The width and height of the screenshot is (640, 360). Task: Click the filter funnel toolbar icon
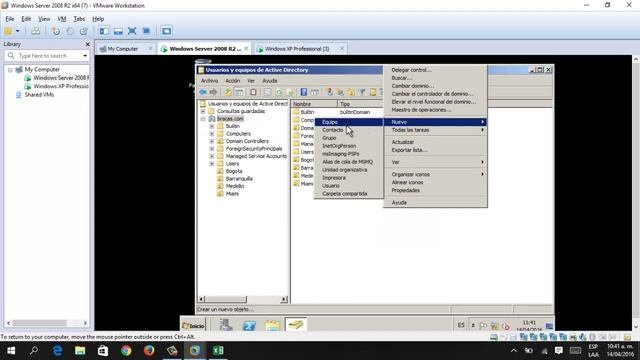tap(362, 92)
